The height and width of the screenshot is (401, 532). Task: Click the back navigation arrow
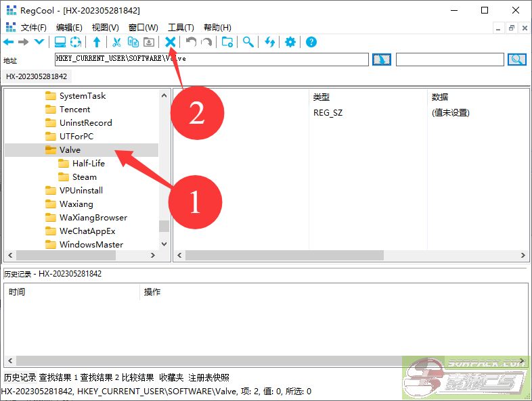pos(9,42)
